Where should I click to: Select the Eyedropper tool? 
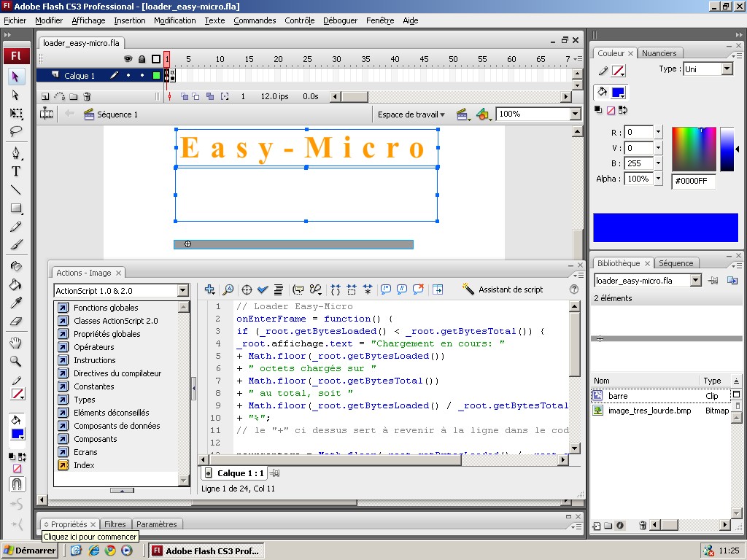pos(16,303)
